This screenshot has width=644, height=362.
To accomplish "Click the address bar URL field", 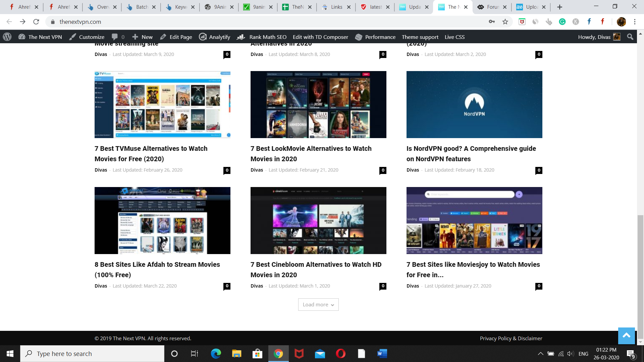I will pos(268,22).
